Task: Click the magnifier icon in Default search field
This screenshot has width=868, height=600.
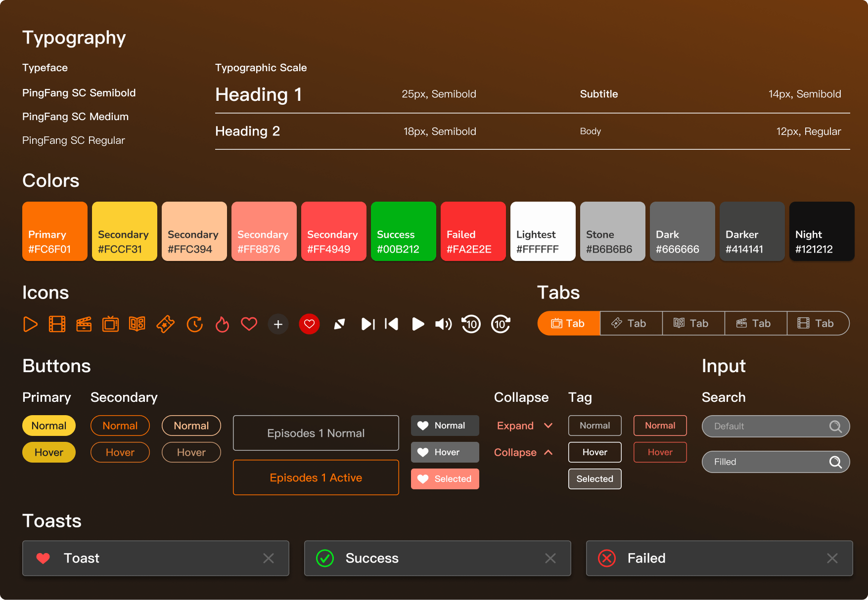Action: pyautogui.click(x=835, y=426)
